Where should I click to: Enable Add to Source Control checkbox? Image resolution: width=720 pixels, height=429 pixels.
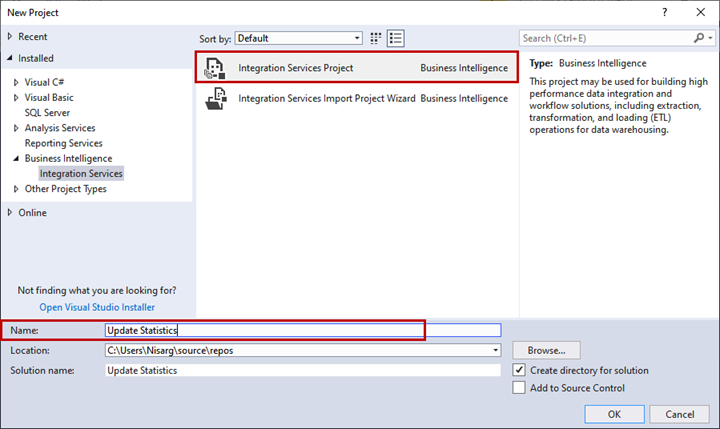(519, 388)
